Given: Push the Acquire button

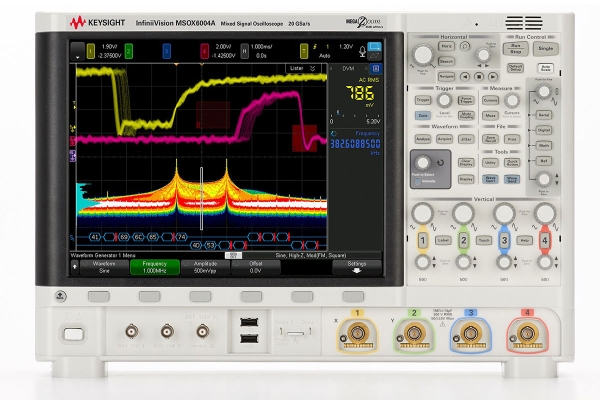Looking at the screenshot, I should point(445,139).
